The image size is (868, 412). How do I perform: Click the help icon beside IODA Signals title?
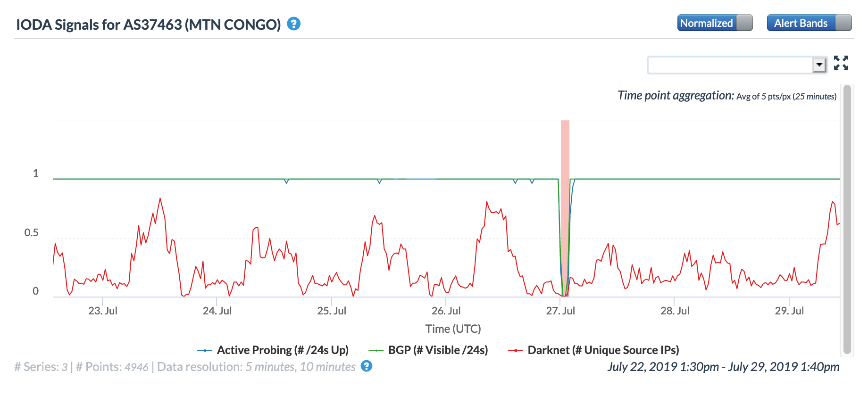(293, 24)
